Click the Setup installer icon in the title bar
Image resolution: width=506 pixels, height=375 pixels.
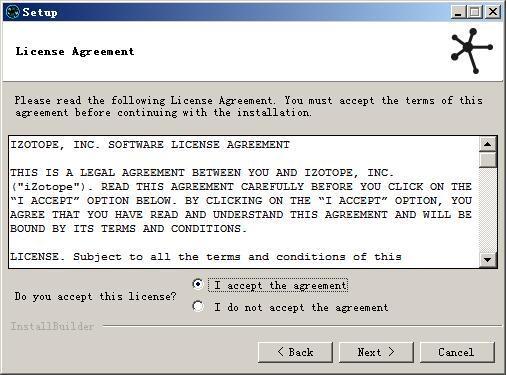pyautogui.click(x=13, y=12)
